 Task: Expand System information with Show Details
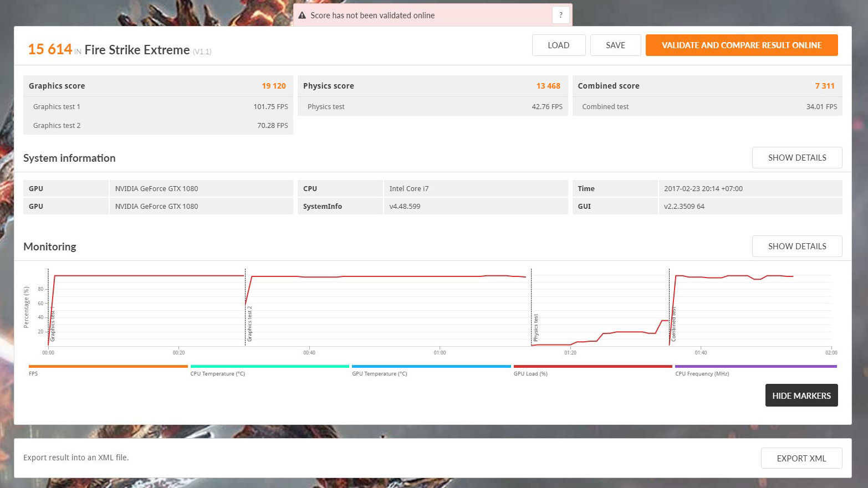point(796,158)
